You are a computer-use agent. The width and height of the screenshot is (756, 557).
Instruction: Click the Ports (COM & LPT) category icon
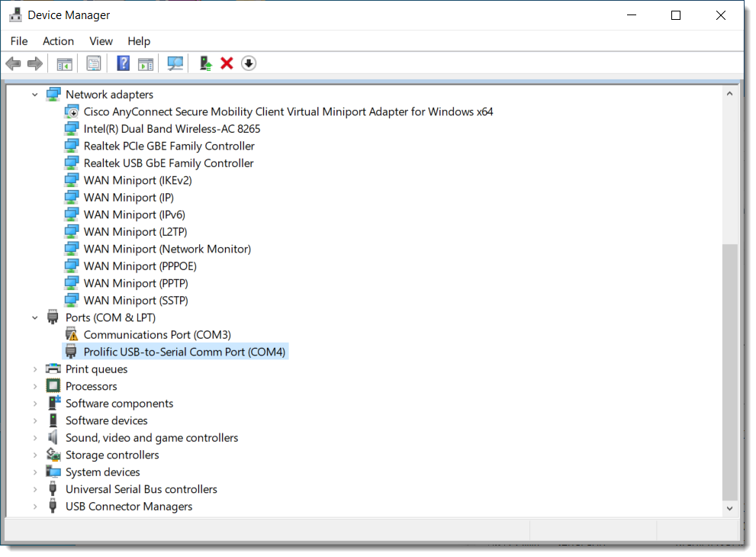pos(53,317)
